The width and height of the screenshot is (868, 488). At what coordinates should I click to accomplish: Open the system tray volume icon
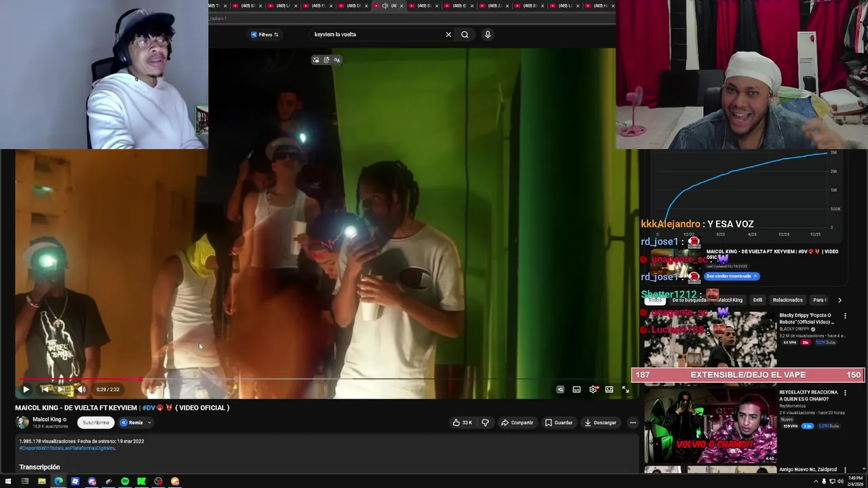pyautogui.click(x=840, y=481)
